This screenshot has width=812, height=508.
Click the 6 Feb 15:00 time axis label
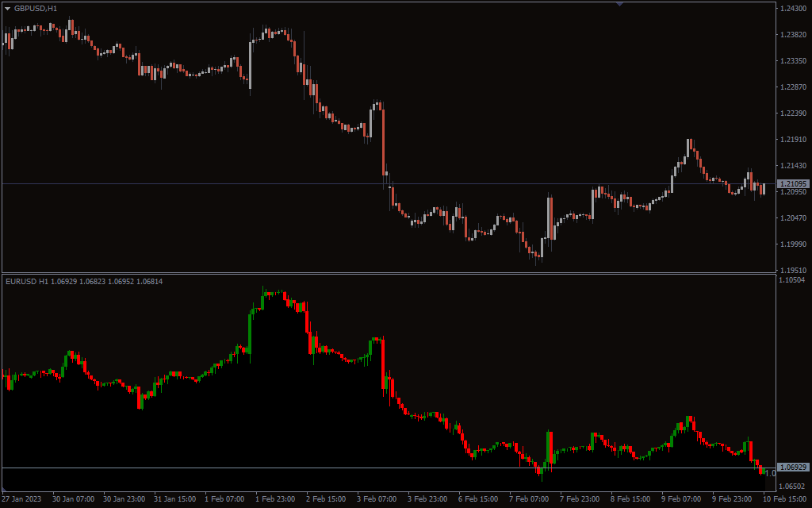click(x=478, y=499)
